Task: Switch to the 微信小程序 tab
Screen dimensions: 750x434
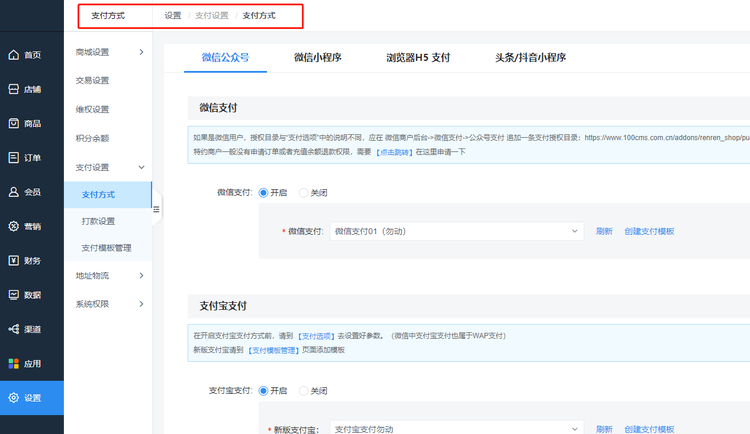Action: [x=318, y=57]
